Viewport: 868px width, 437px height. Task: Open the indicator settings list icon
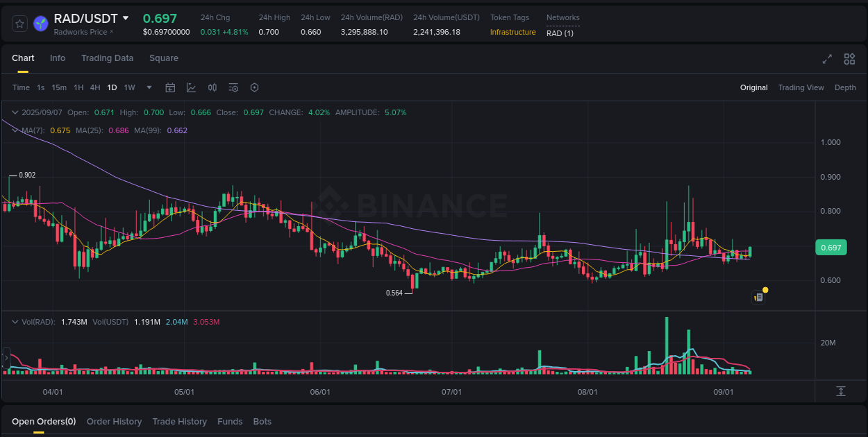(x=233, y=87)
